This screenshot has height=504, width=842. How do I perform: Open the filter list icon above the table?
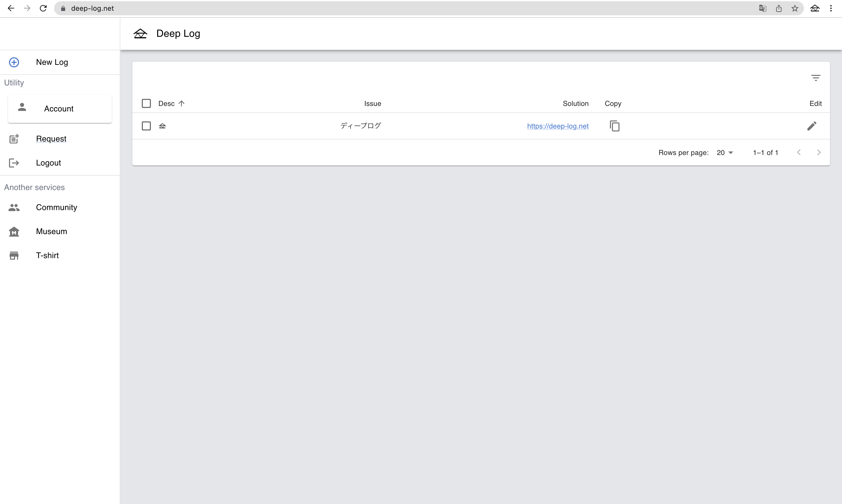click(x=815, y=78)
